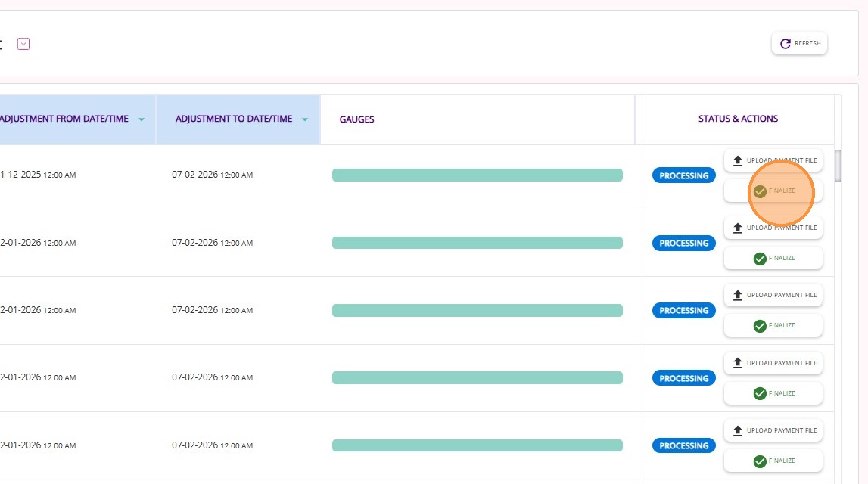The width and height of the screenshot is (868, 484).
Task: Expand the pink chevron dropdown at top left
Action: click(x=23, y=44)
